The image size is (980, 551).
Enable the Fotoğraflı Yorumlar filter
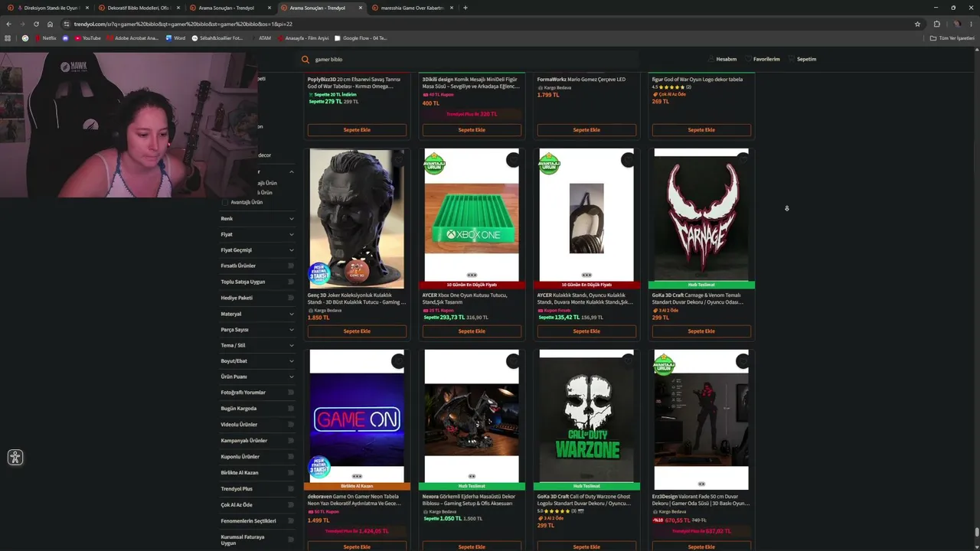(x=291, y=393)
